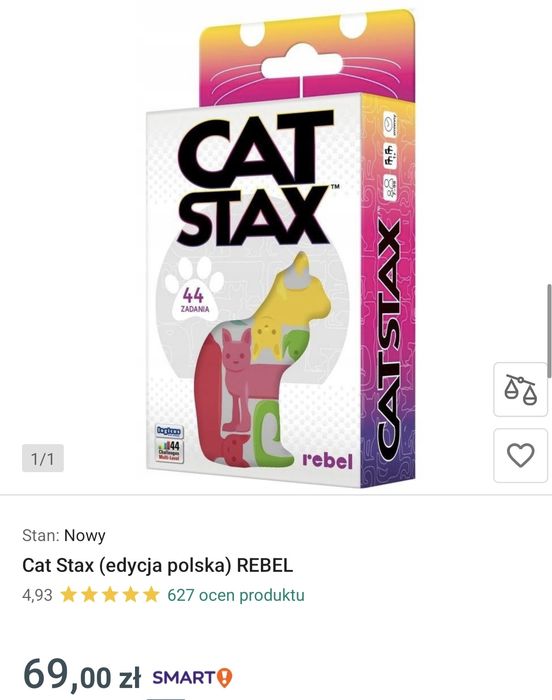Viewport: 552px width, 700px height.
Task: Tap the 69,00 zł price
Action: 82,675
